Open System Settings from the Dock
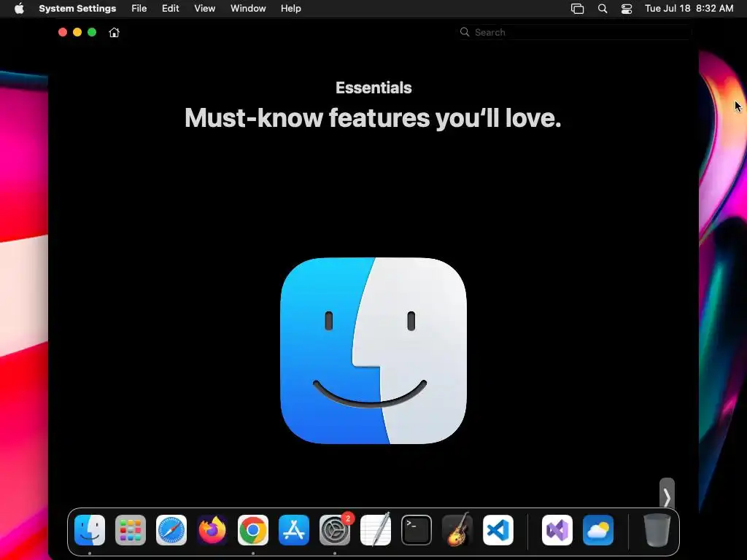 tap(335, 530)
